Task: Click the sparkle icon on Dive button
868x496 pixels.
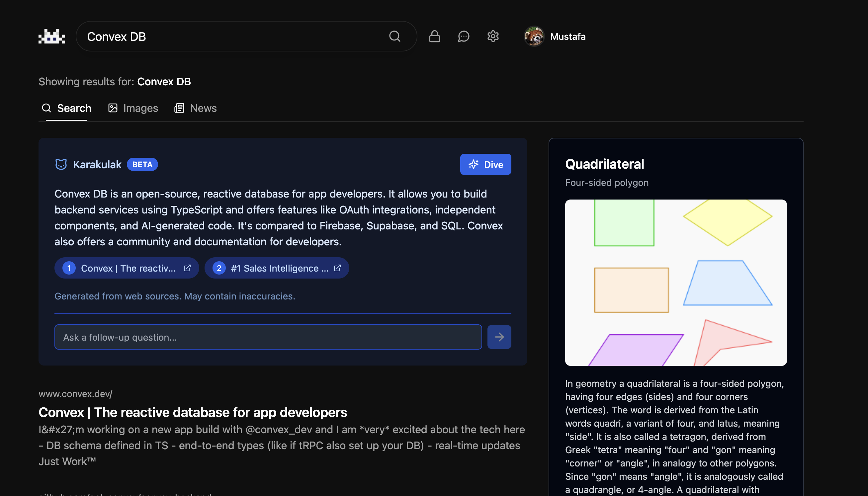Action: coord(474,165)
